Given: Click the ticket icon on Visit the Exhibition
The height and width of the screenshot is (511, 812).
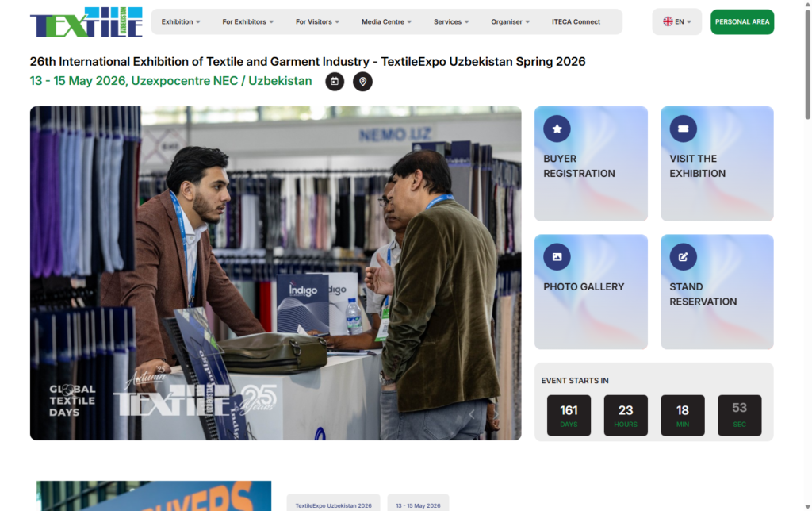Looking at the screenshot, I should click(683, 129).
